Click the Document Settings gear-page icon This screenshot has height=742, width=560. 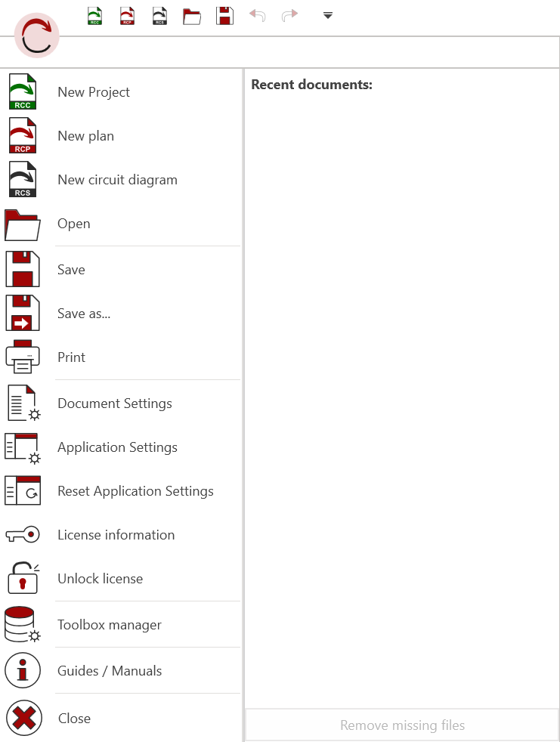click(22, 403)
